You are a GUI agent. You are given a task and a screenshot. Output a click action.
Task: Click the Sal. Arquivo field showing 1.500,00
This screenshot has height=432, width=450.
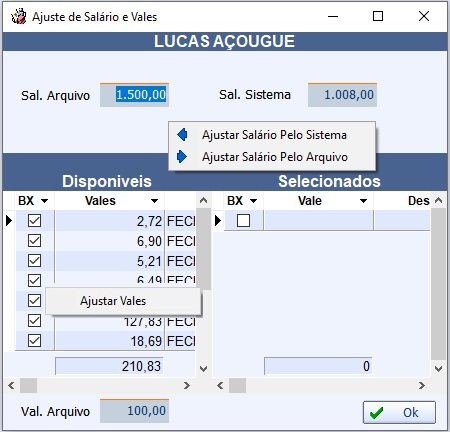[134, 95]
